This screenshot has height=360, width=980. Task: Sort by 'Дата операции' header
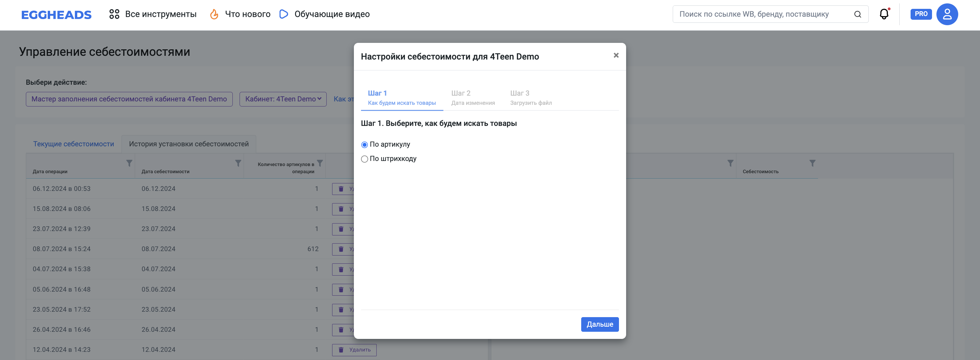(50, 171)
